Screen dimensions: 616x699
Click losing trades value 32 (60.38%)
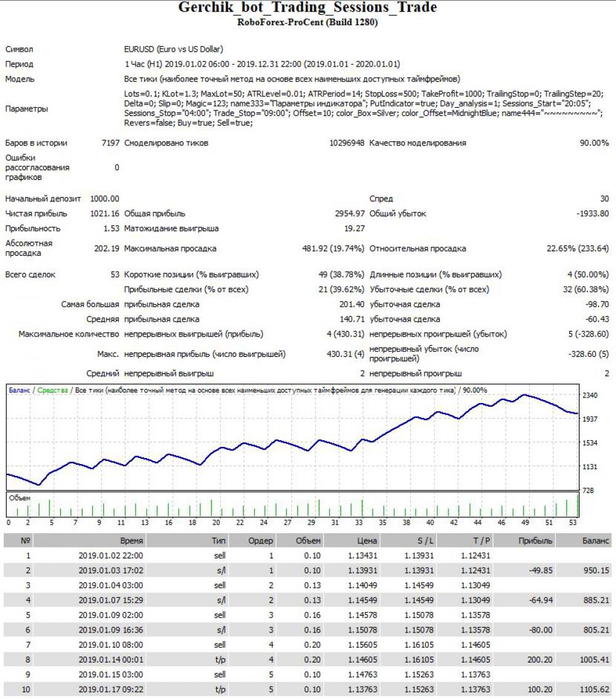586,289
